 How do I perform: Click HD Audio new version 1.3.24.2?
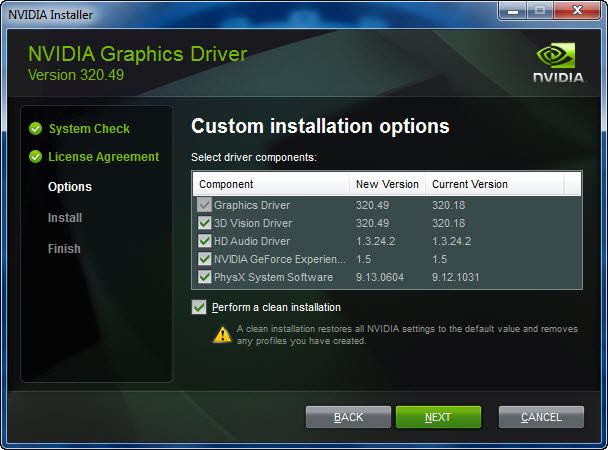pos(375,241)
